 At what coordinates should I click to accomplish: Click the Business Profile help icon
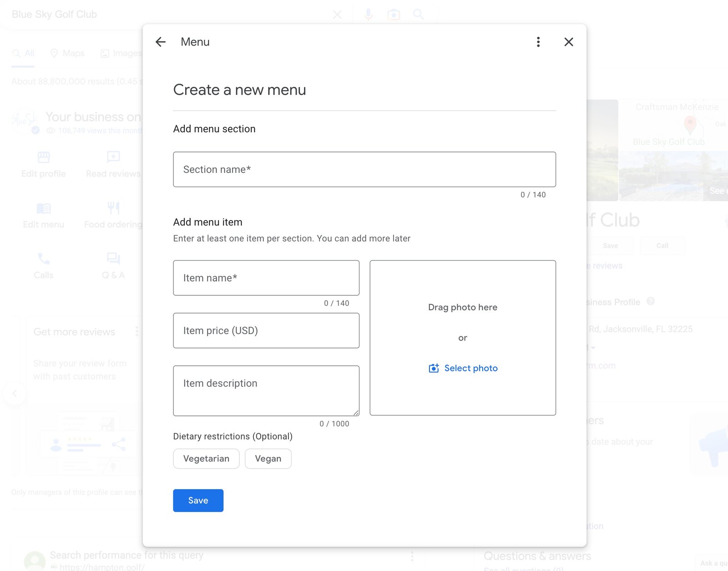coord(651,301)
